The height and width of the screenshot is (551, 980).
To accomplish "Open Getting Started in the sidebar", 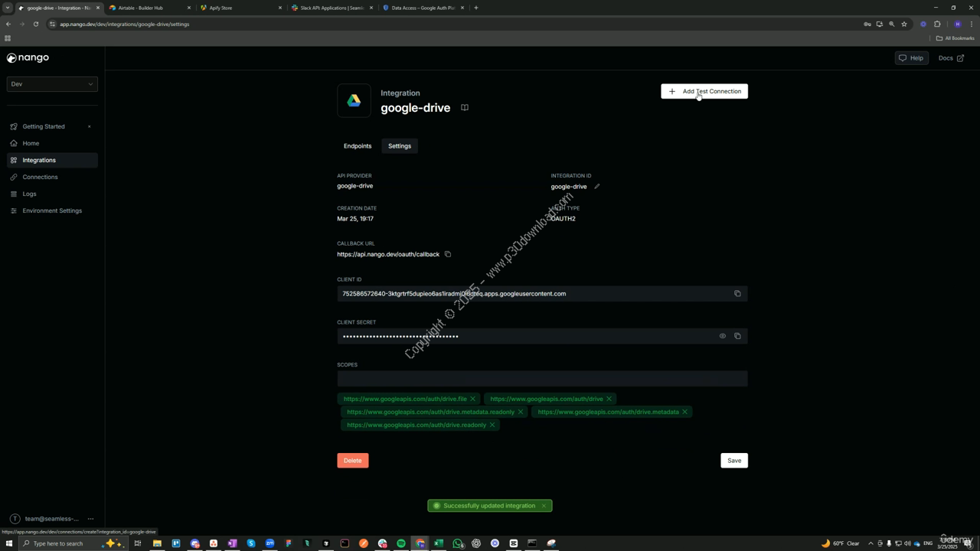I will tap(44, 126).
